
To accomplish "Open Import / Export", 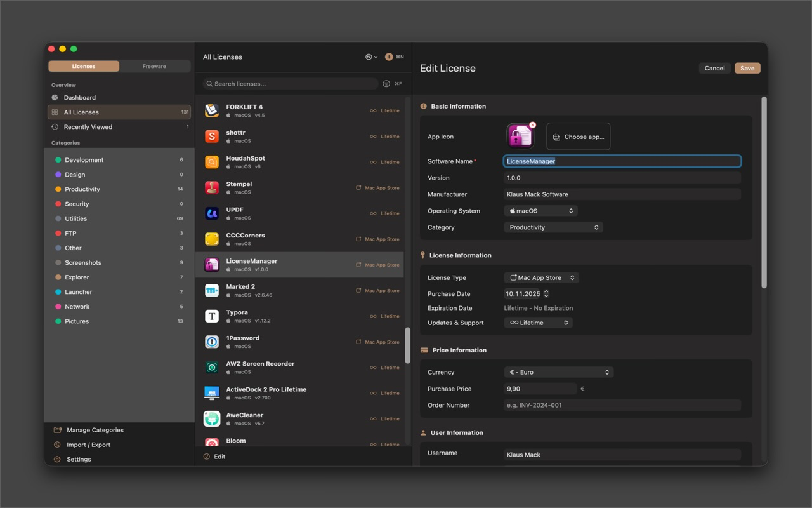I will 88,444.
